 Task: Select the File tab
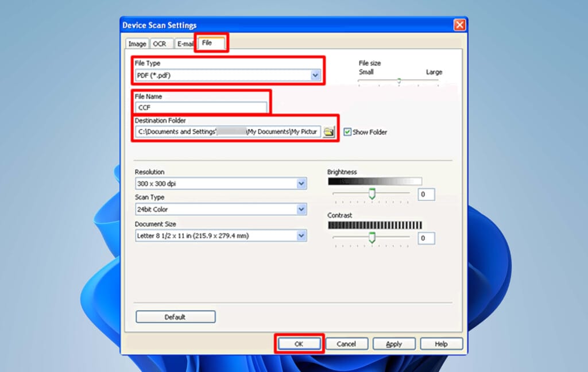click(x=211, y=42)
